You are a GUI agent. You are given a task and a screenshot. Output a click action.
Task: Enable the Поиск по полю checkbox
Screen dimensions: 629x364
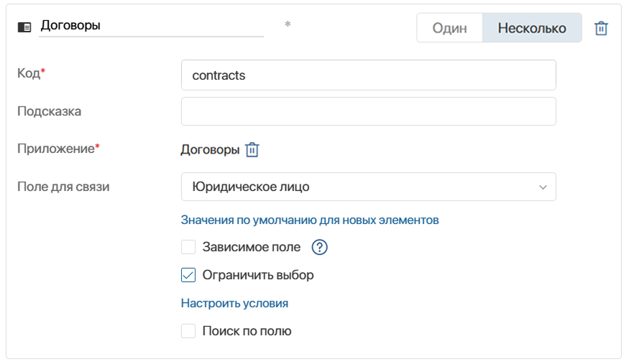(x=188, y=331)
